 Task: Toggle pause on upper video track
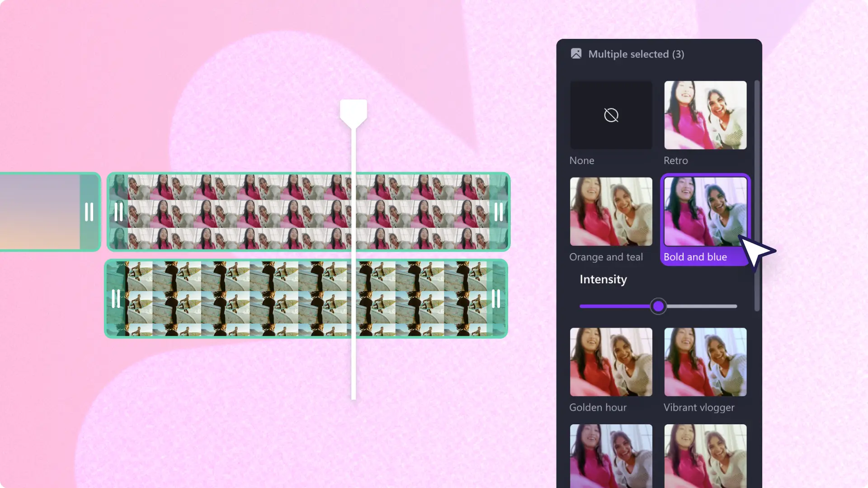pyautogui.click(x=118, y=211)
